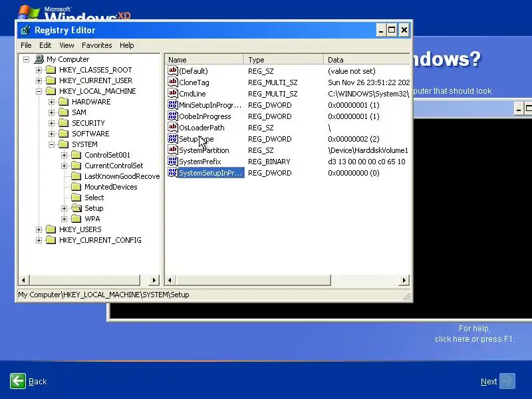Screen dimensions: 532x399
Task: Click the SAM folder icon
Action: (x=63, y=112)
